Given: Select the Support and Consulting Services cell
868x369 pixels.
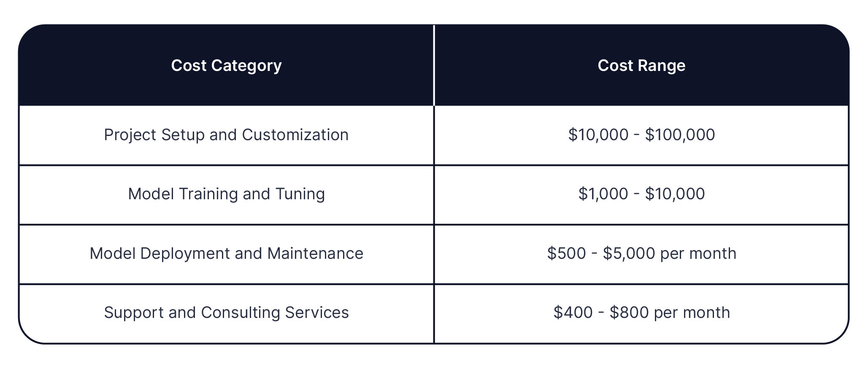Looking at the screenshot, I should tap(226, 313).
